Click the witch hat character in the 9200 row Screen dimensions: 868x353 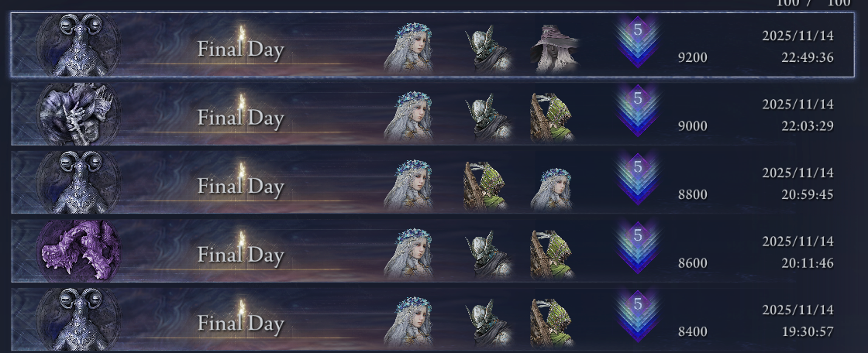tap(555, 48)
